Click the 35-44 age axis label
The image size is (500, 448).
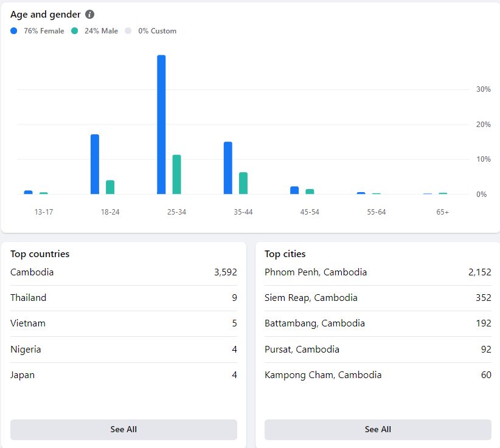point(243,212)
